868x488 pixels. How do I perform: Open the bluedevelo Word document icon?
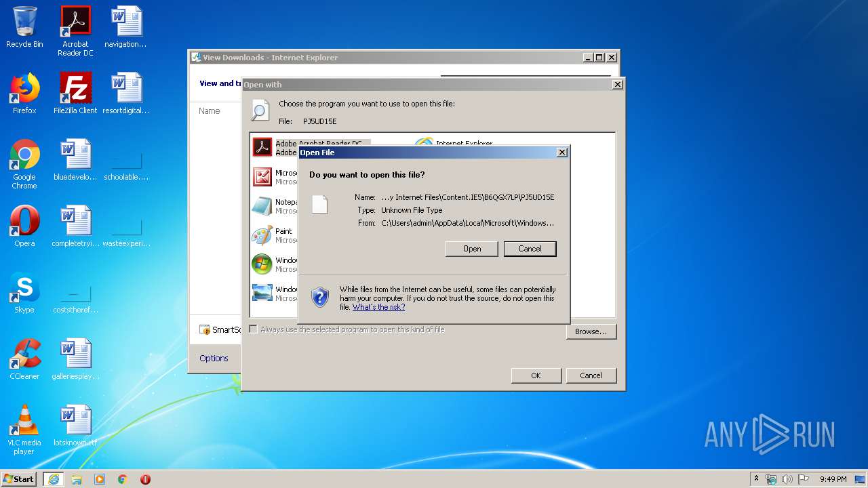coord(75,160)
